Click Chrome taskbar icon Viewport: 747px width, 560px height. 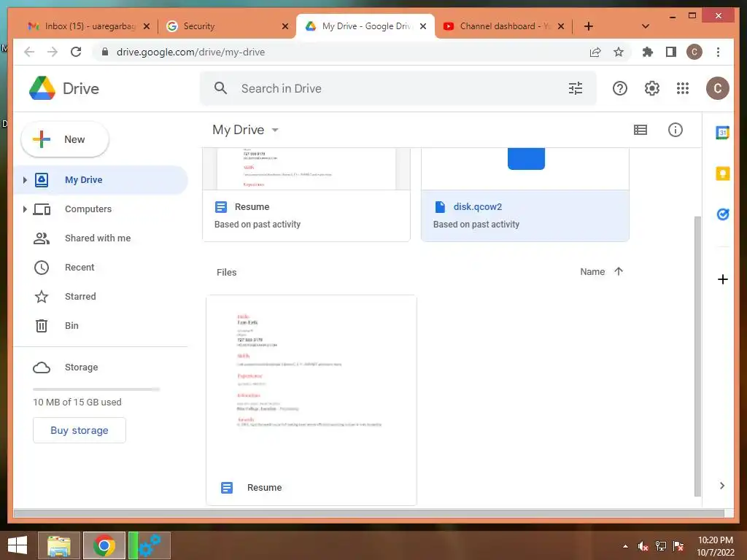pyautogui.click(x=104, y=545)
